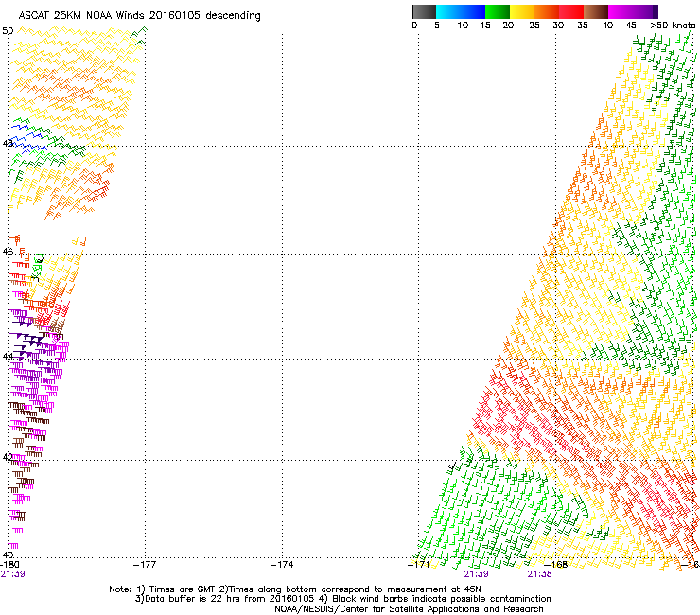The image size is (700, 615).
Task: Click the longitude label '-174'
Action: (282, 565)
